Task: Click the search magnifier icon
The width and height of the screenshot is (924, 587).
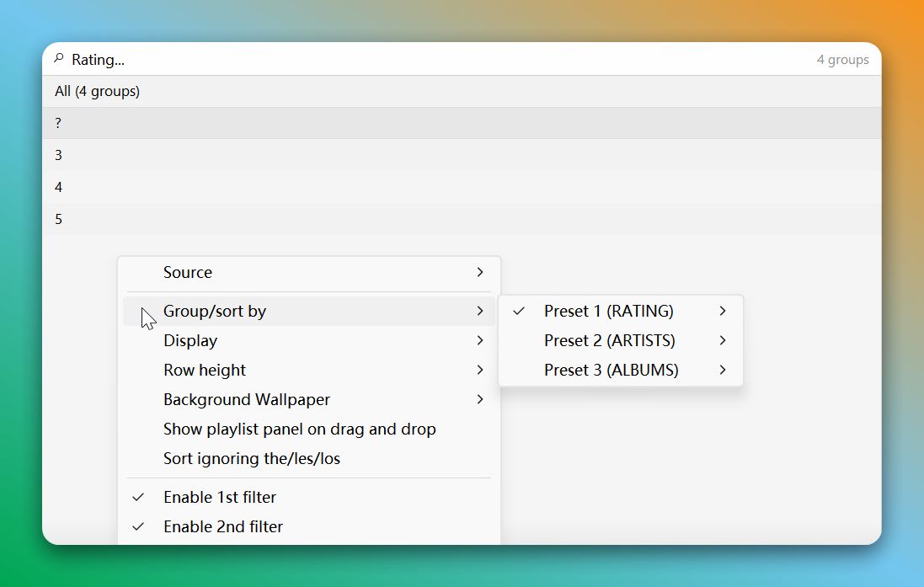Action: (x=59, y=59)
